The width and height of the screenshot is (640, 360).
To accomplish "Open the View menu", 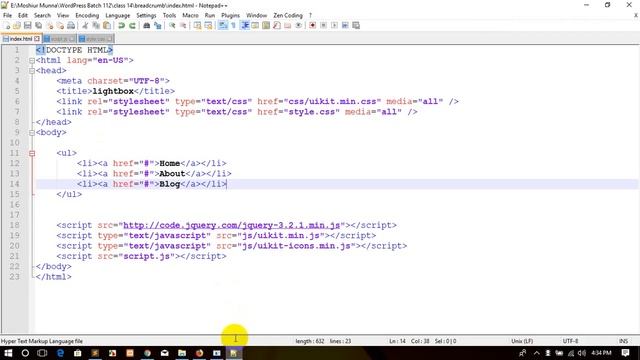I will (x=63, y=15).
